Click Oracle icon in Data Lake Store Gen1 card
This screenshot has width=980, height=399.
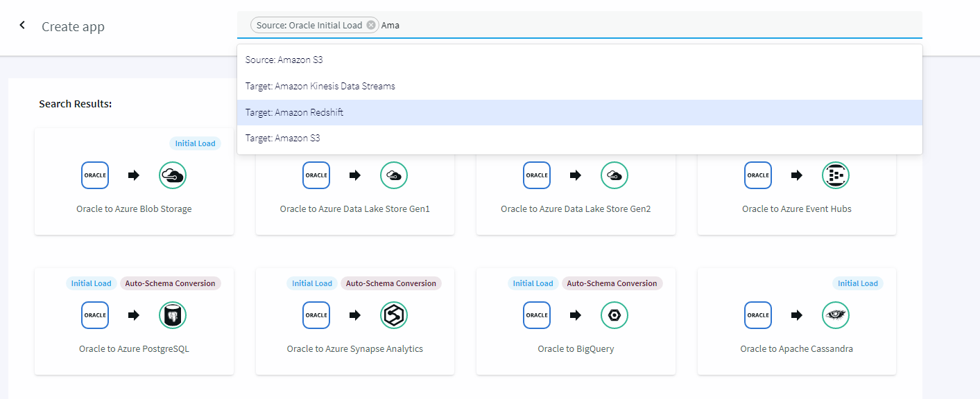[316, 175]
